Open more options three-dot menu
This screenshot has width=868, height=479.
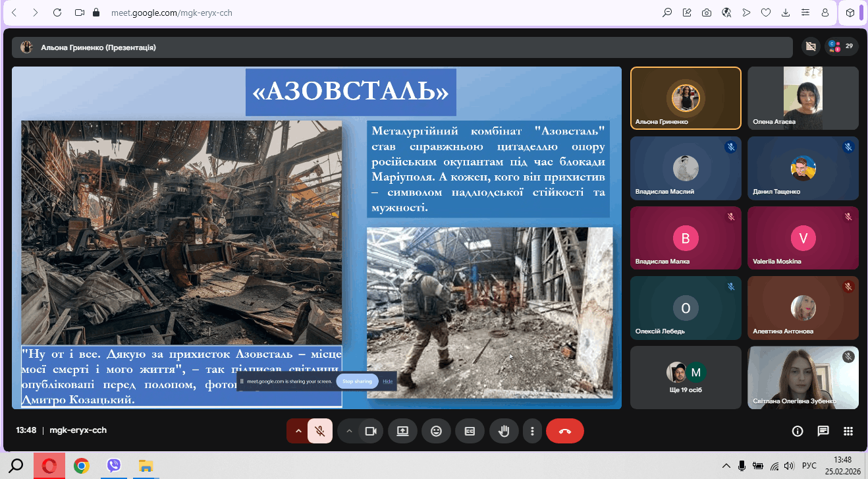tap(532, 431)
